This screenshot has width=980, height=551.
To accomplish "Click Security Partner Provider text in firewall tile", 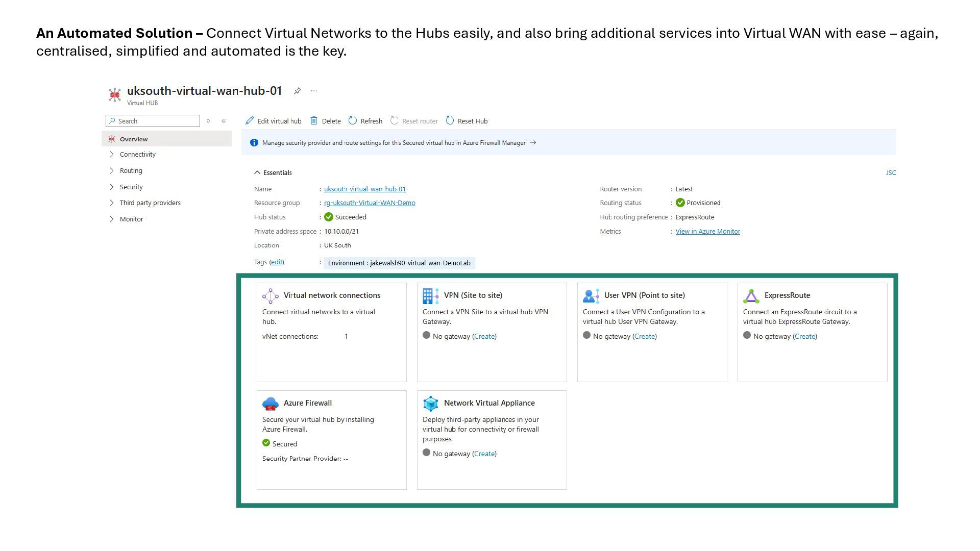I will (305, 458).
